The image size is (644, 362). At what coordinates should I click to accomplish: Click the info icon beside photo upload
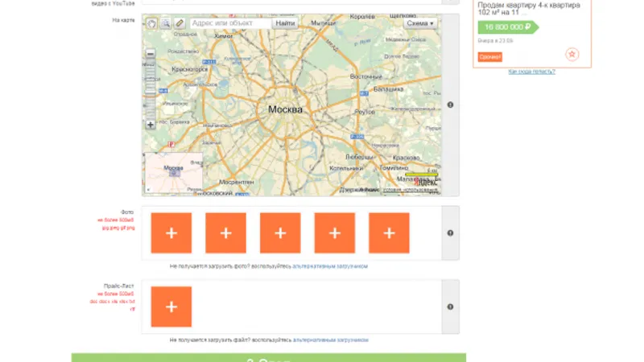[x=450, y=233]
